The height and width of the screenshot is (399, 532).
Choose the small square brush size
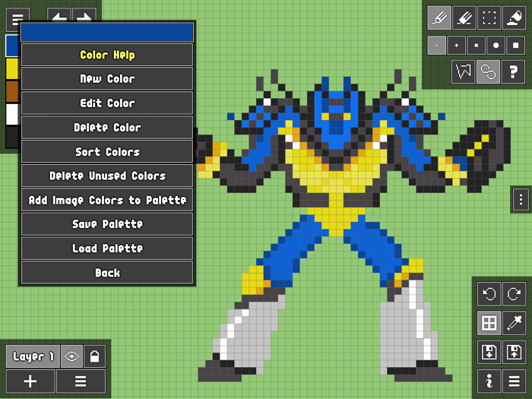click(x=476, y=45)
